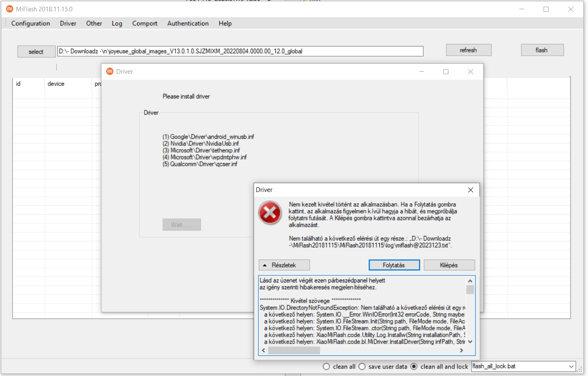Click the horizontal scrollbar thumb in details
The width and height of the screenshot is (588, 376).
click(294, 350)
